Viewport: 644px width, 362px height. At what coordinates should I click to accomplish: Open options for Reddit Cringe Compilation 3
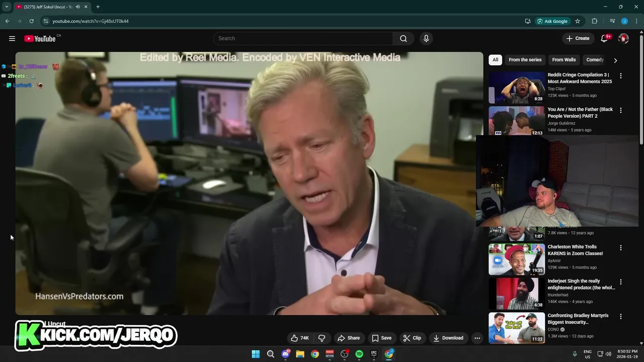coord(621,76)
